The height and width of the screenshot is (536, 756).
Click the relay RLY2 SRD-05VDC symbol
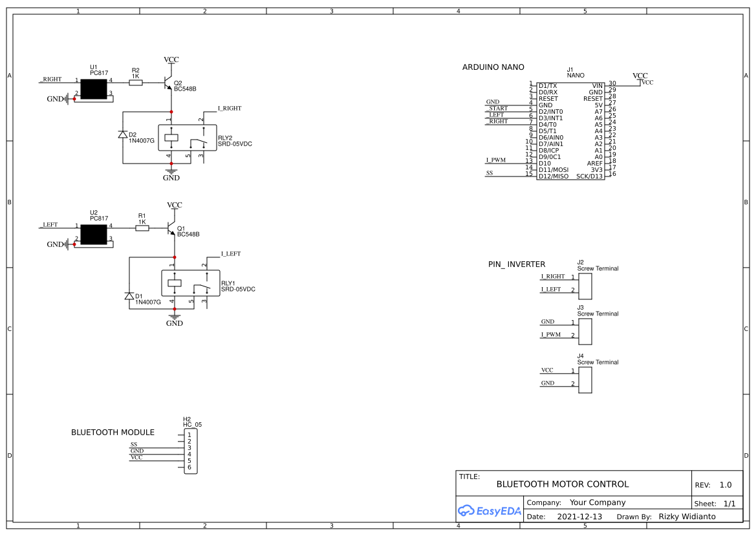click(x=188, y=138)
